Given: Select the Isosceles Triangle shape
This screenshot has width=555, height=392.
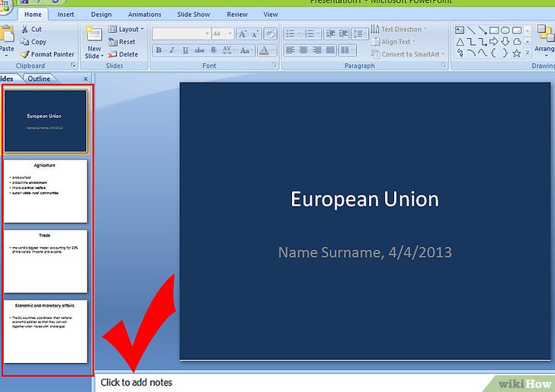Looking at the screenshot, I should pyautogui.click(x=460, y=42).
